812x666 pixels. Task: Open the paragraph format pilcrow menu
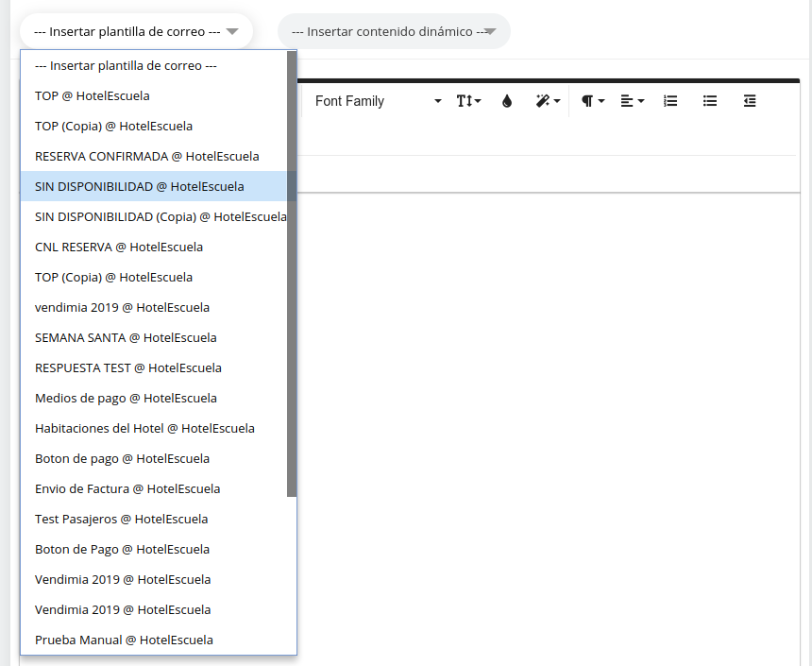pyautogui.click(x=592, y=101)
